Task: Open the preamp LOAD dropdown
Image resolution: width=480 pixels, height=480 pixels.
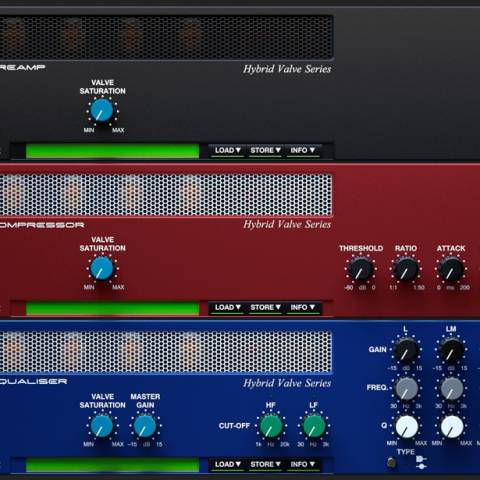Action: [x=227, y=150]
